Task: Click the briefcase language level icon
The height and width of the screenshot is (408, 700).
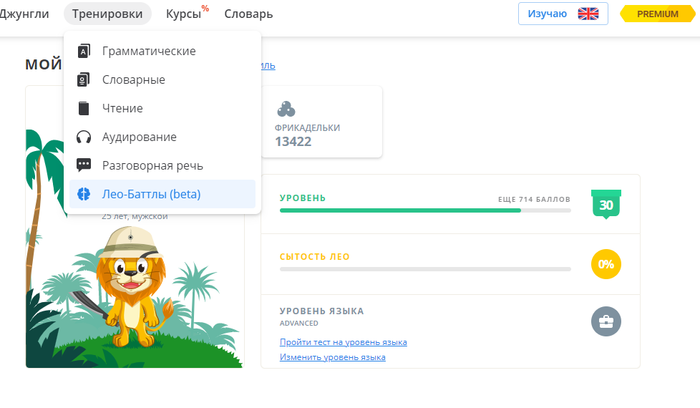Action: pos(606,321)
